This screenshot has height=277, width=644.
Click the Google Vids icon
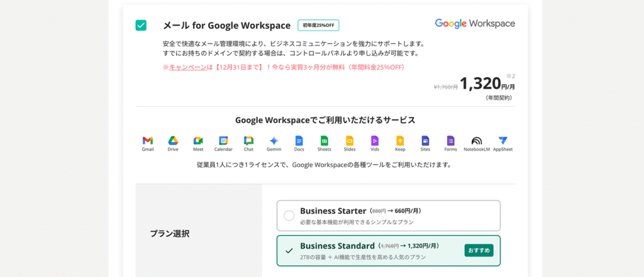375,141
